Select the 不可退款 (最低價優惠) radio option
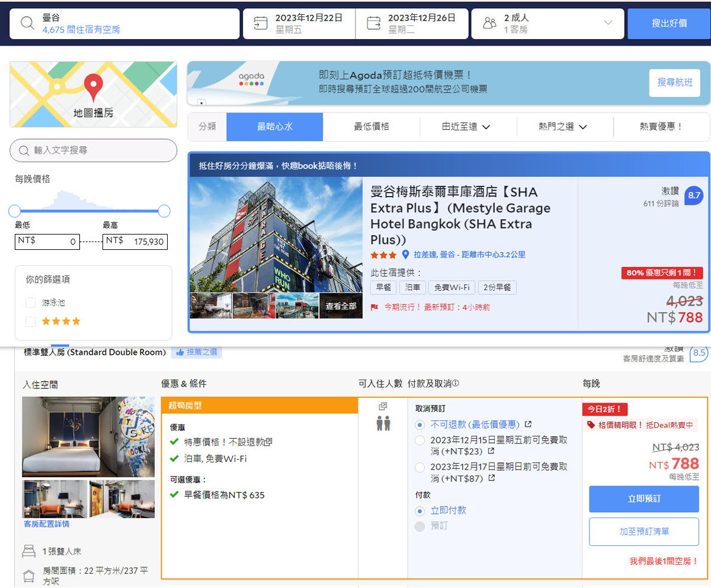Image resolution: width=711 pixels, height=588 pixels. point(420,425)
